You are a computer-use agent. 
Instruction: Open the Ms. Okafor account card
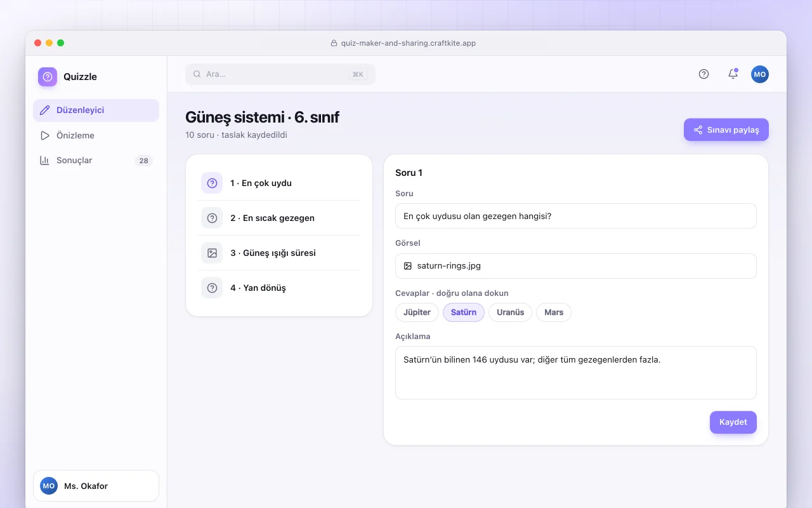coord(96,486)
